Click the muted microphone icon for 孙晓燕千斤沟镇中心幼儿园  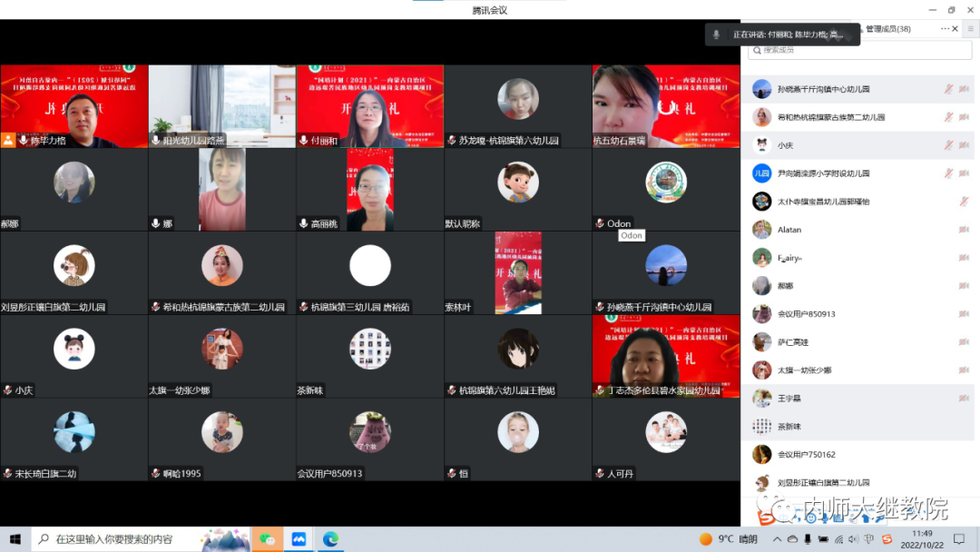point(948,89)
